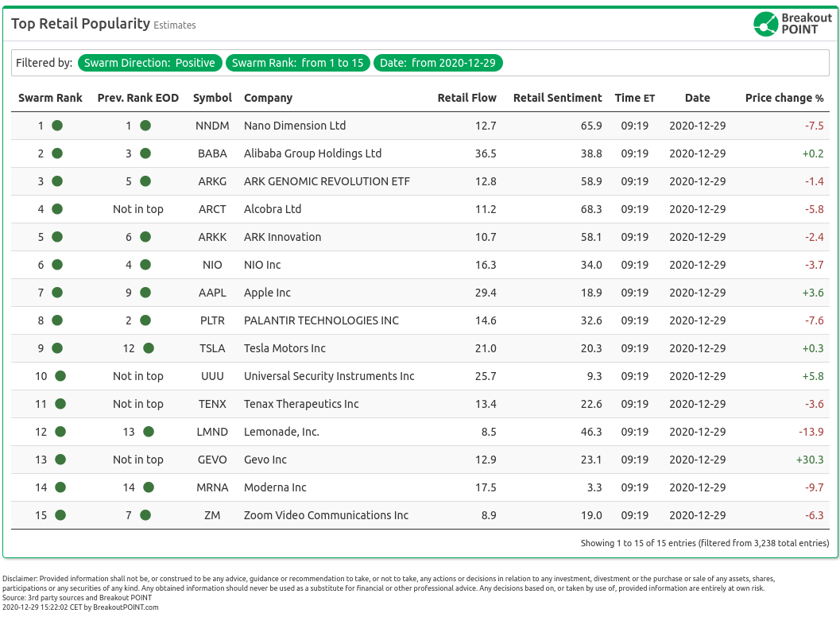Screen dimensions: 840x617
Task: Click green swarm dot in TSLA row
Action: (x=57, y=348)
